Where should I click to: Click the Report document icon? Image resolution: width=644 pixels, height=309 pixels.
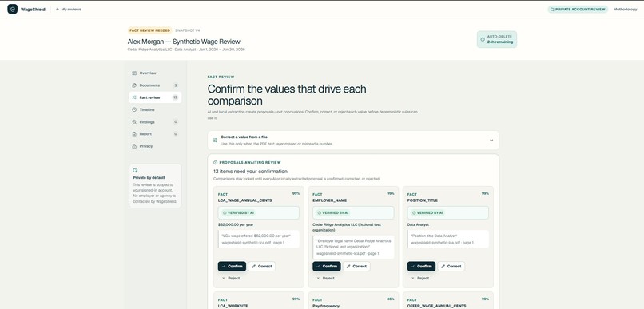click(134, 134)
